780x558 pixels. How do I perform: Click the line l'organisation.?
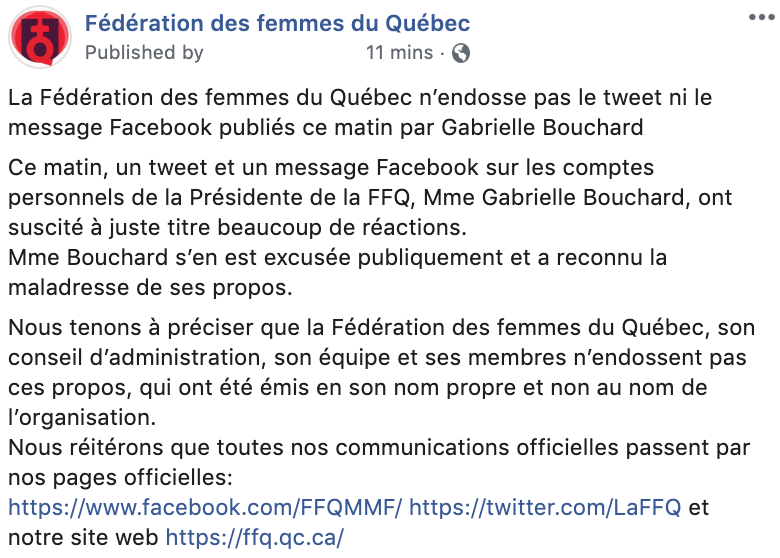pyautogui.click(x=82, y=417)
